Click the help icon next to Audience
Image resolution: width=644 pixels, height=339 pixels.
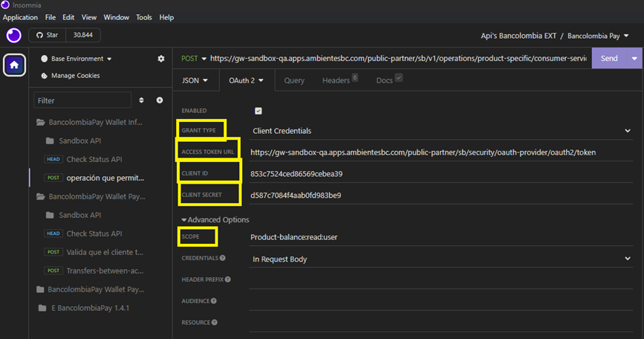coord(214,301)
